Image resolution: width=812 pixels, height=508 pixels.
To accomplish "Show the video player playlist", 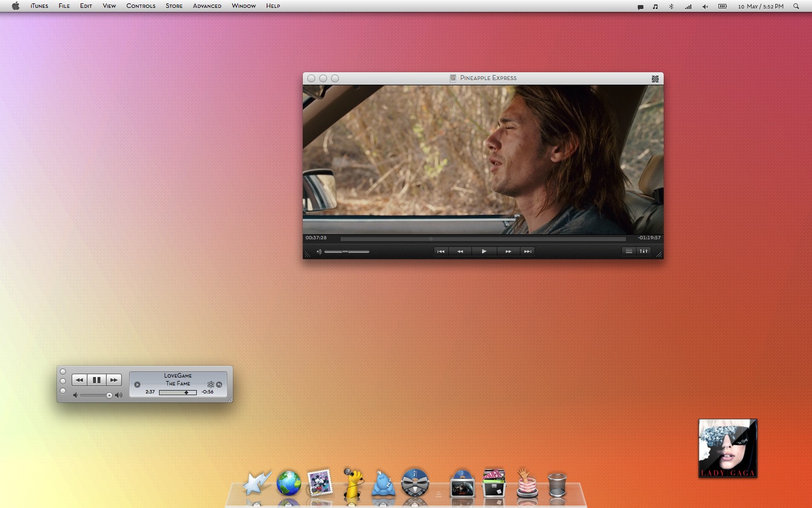I will coord(629,251).
